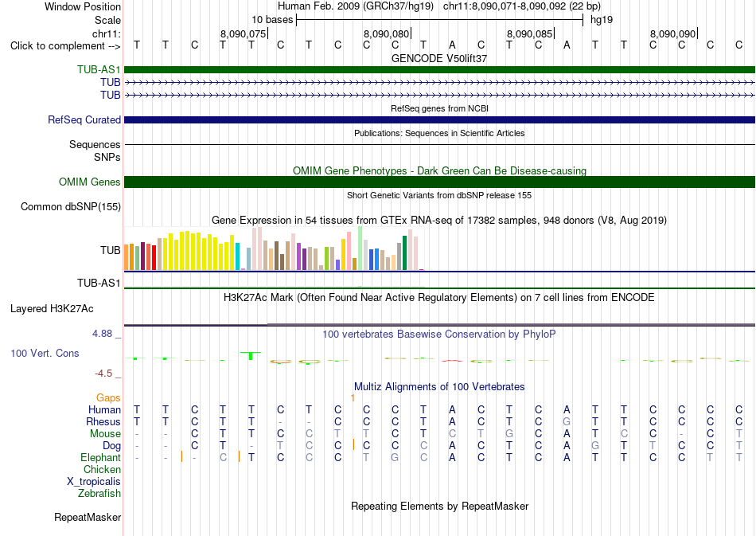Image resolution: width=756 pixels, height=536 pixels.
Task: Select the Mouse alignment row label
Action: (106, 434)
